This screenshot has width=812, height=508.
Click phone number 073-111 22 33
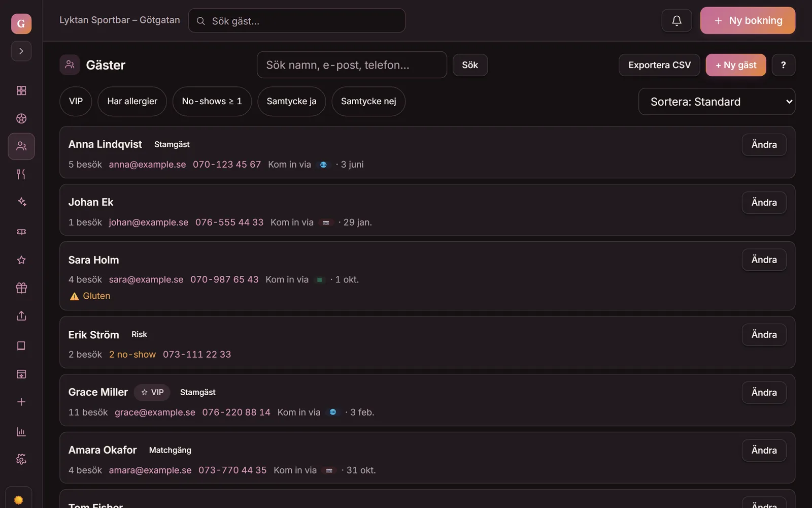[x=197, y=355]
